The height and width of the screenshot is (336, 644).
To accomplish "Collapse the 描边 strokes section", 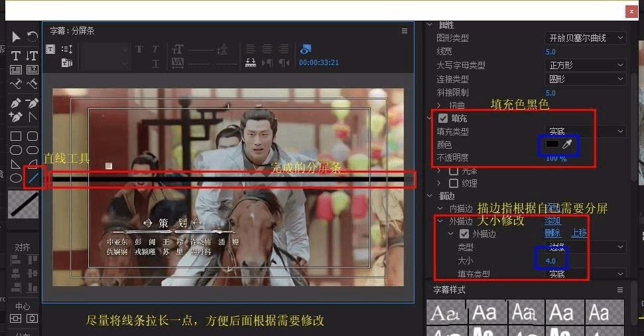I will (429, 196).
